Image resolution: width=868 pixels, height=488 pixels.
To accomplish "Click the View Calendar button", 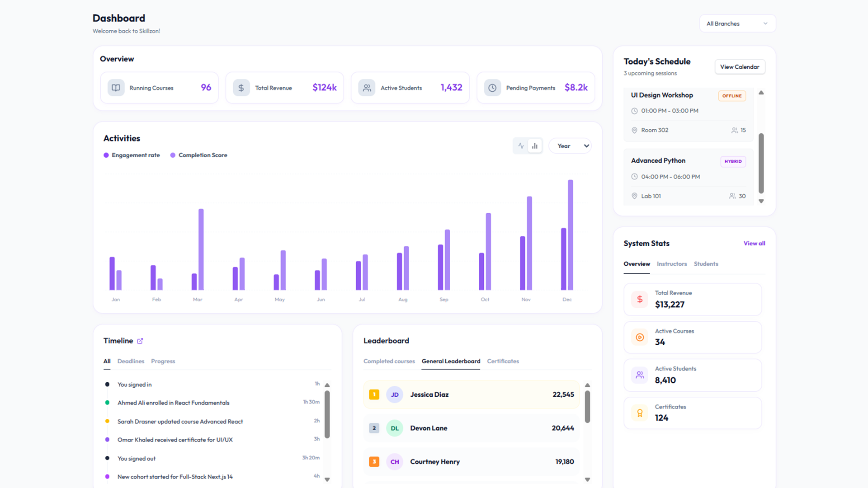I will click(740, 67).
